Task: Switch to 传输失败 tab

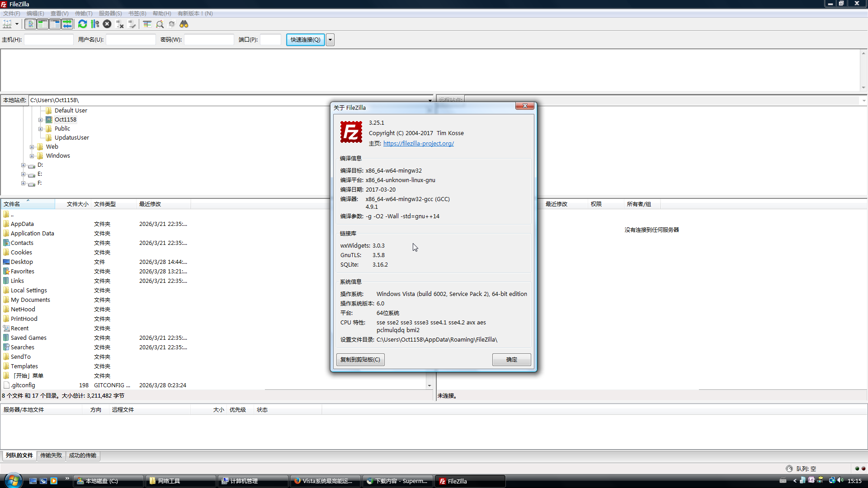Action: (51, 455)
